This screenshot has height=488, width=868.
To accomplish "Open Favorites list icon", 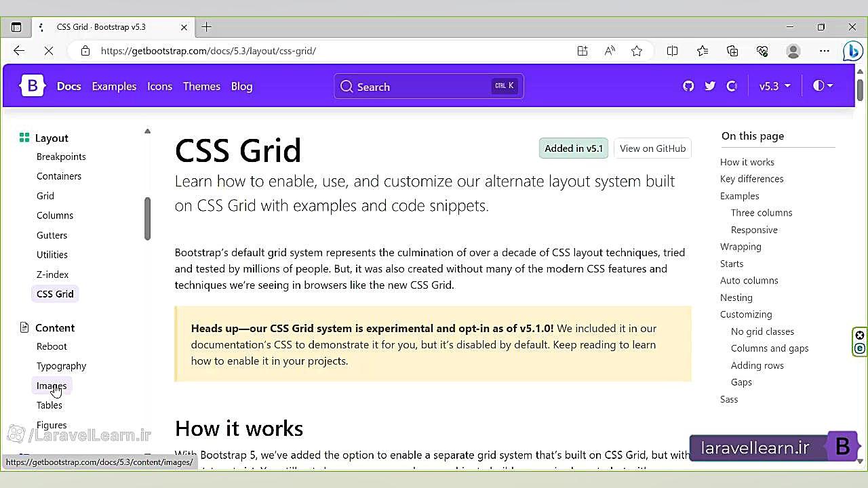I will tap(703, 51).
